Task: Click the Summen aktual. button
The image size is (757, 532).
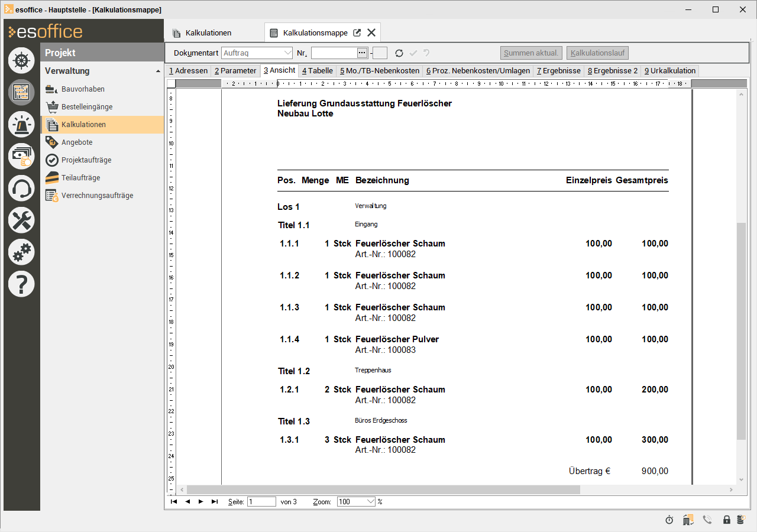Action: coord(531,53)
